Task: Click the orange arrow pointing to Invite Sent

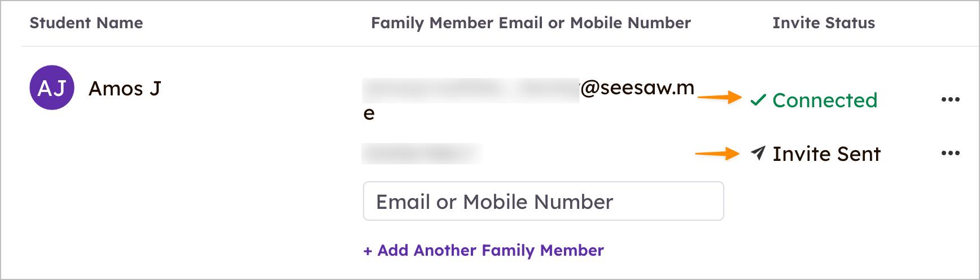Action: pyautogui.click(x=717, y=154)
